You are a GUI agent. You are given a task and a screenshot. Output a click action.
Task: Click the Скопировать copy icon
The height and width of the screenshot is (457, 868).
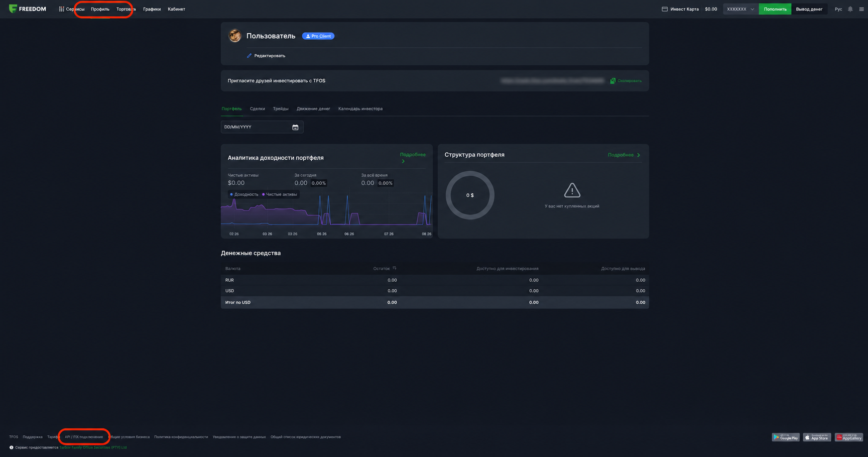click(x=612, y=81)
